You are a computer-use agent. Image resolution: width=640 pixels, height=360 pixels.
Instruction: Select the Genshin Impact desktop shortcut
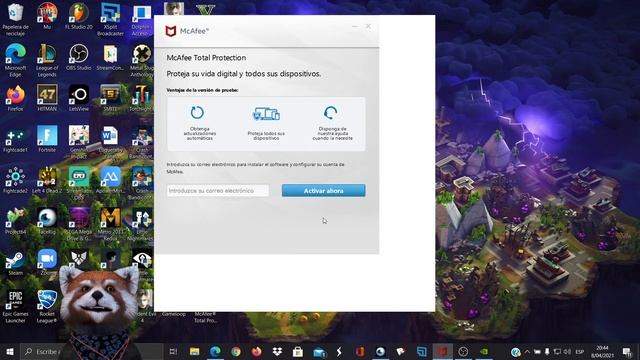(79, 142)
